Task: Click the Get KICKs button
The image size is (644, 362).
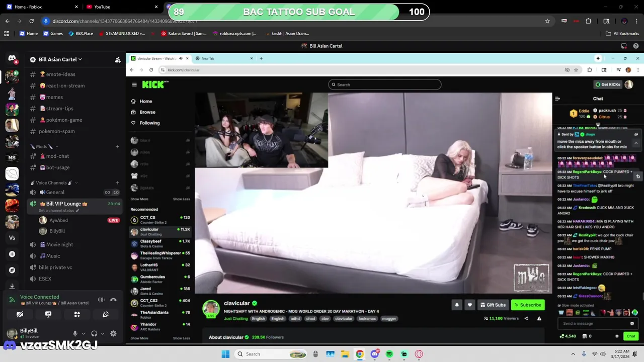Action: [x=608, y=84]
